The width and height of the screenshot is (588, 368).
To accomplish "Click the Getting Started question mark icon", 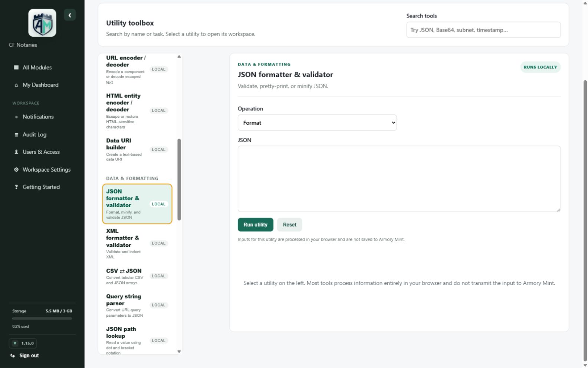I will 16,187.
